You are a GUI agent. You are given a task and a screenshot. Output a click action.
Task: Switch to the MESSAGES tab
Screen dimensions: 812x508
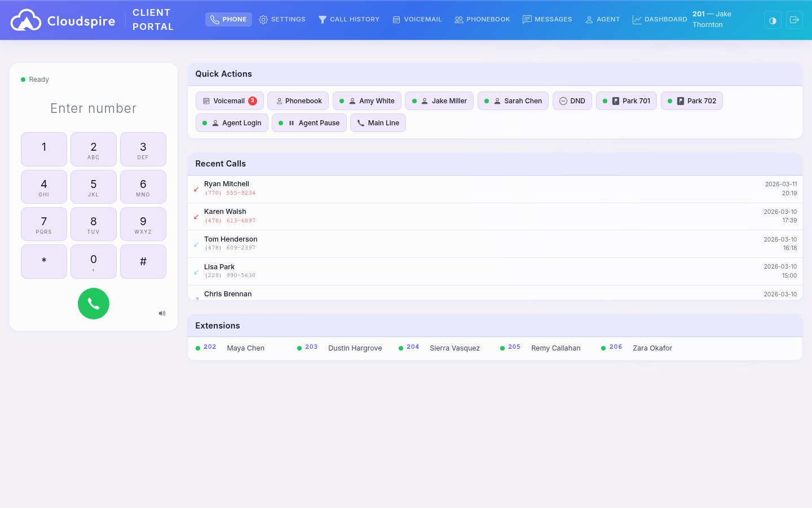click(x=547, y=19)
